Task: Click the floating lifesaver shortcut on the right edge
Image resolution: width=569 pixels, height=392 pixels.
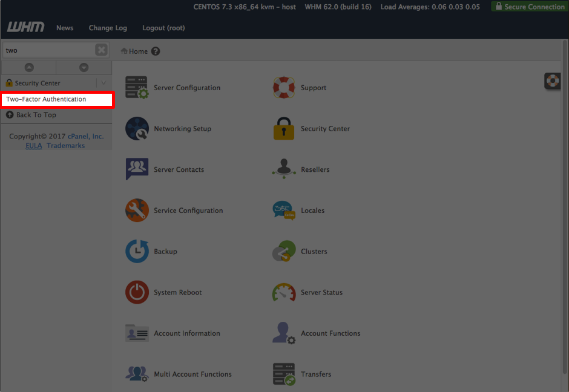Action: (552, 80)
